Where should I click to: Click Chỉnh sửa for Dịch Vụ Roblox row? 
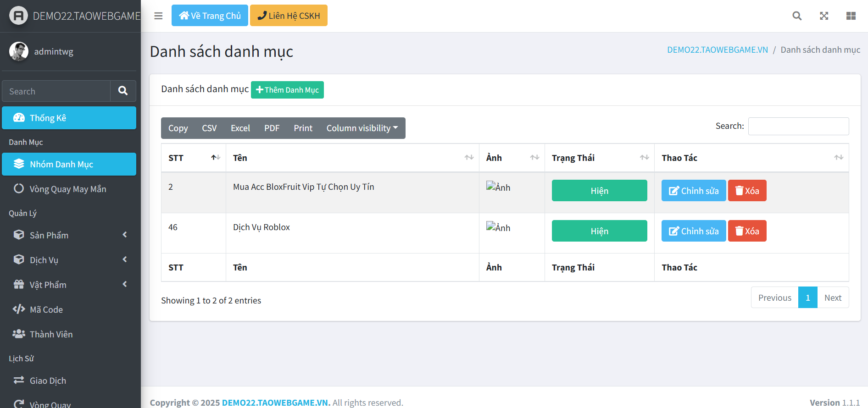(x=694, y=231)
